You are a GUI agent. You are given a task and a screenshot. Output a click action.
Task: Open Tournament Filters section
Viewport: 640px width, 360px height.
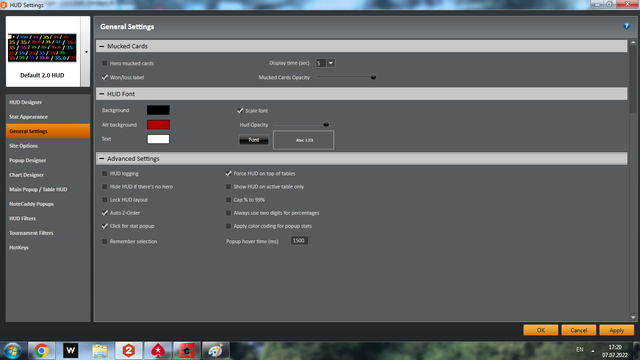[48, 233]
